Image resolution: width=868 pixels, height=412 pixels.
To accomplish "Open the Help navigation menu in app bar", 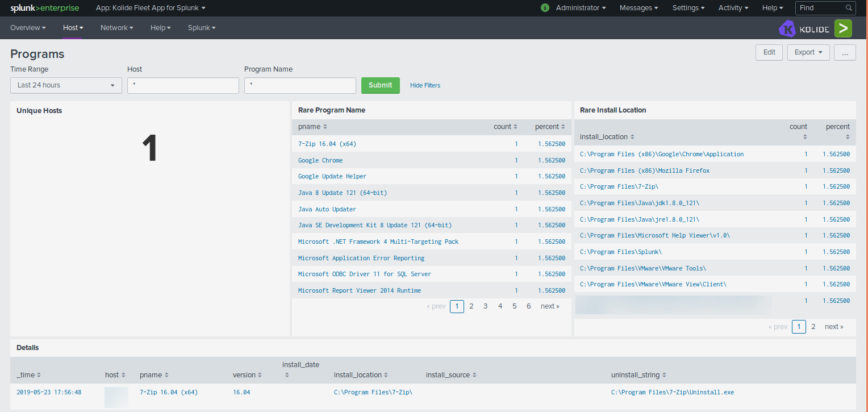I will click(160, 28).
